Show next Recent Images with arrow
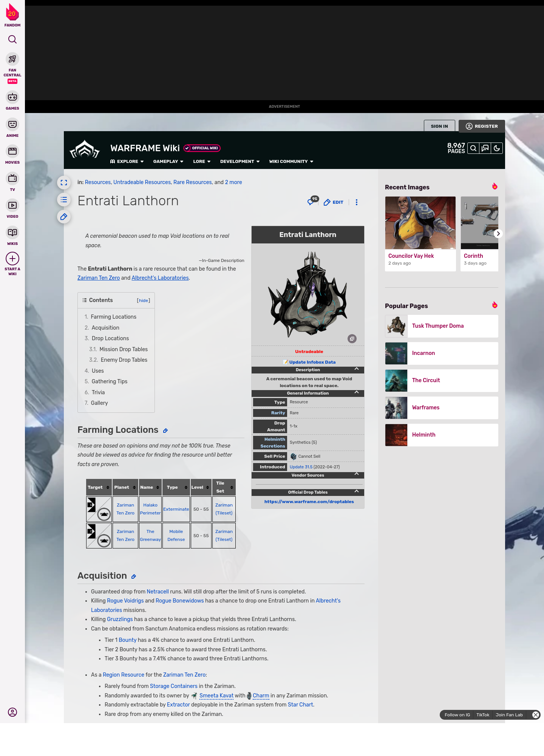The height and width of the screenshot is (756, 544). click(498, 234)
